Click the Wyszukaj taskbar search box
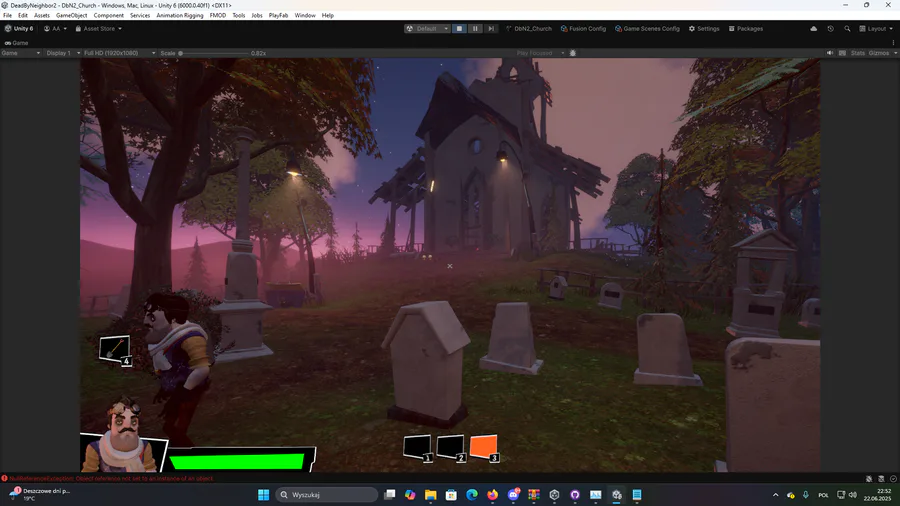 click(x=327, y=495)
